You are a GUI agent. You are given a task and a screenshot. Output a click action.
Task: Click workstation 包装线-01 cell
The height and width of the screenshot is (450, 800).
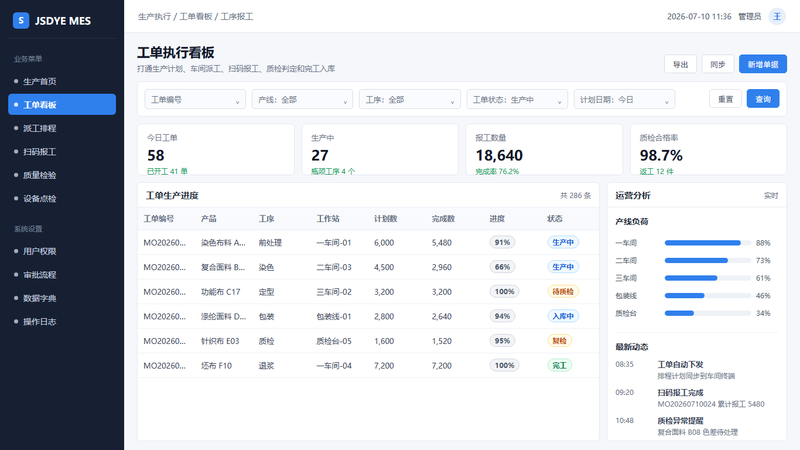pos(334,316)
